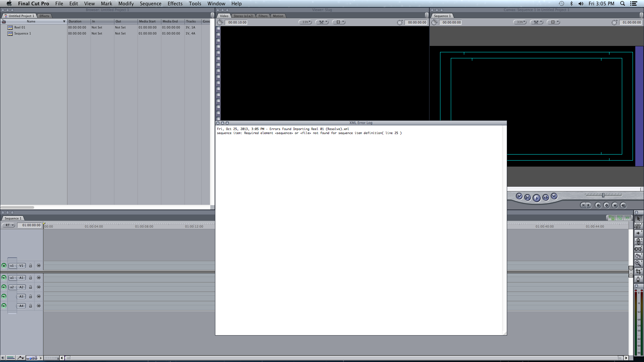
Task: Open Viewer playhead sync pop-up
Action: coord(322,22)
